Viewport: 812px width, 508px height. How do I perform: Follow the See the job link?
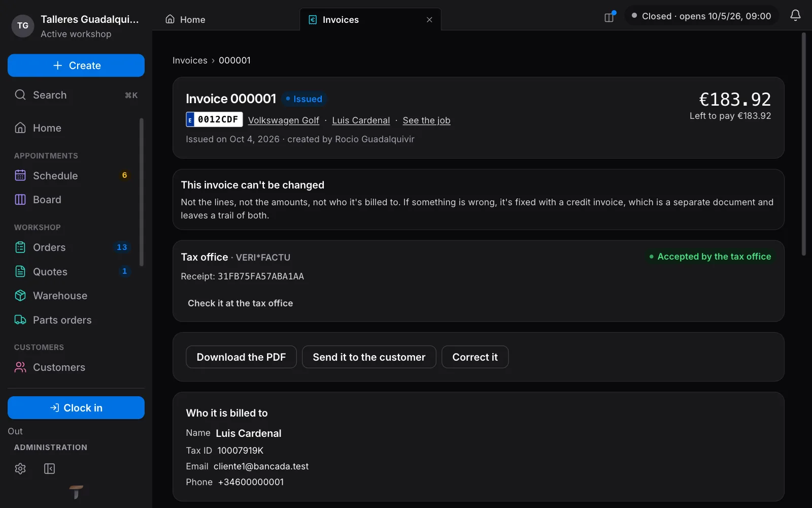point(426,120)
